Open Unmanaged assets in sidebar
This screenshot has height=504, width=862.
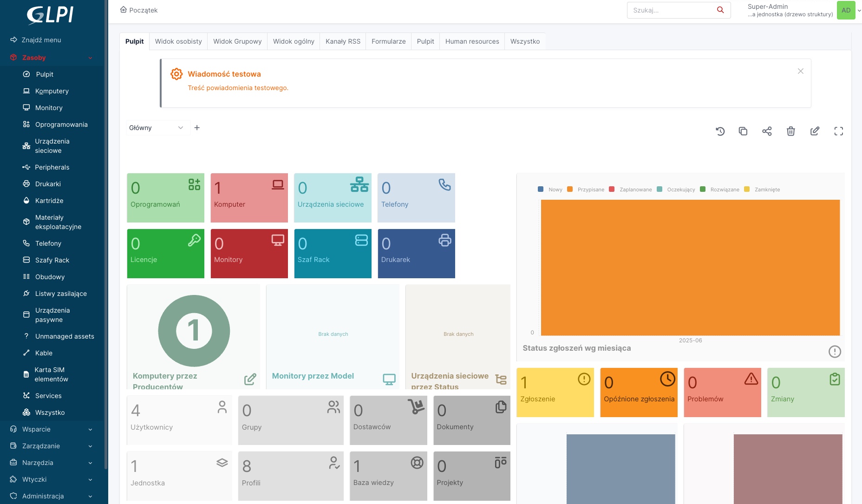[65, 336]
